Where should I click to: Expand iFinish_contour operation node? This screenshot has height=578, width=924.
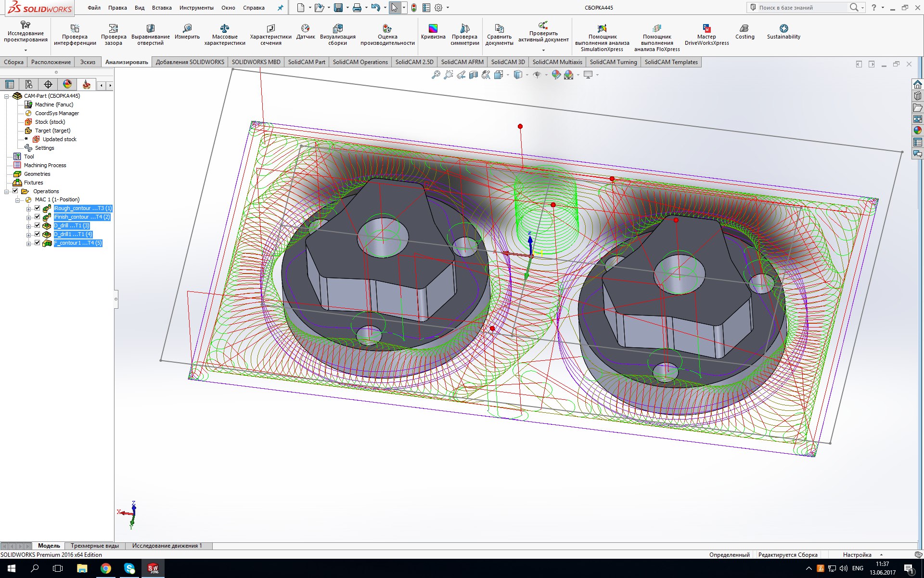click(x=28, y=217)
